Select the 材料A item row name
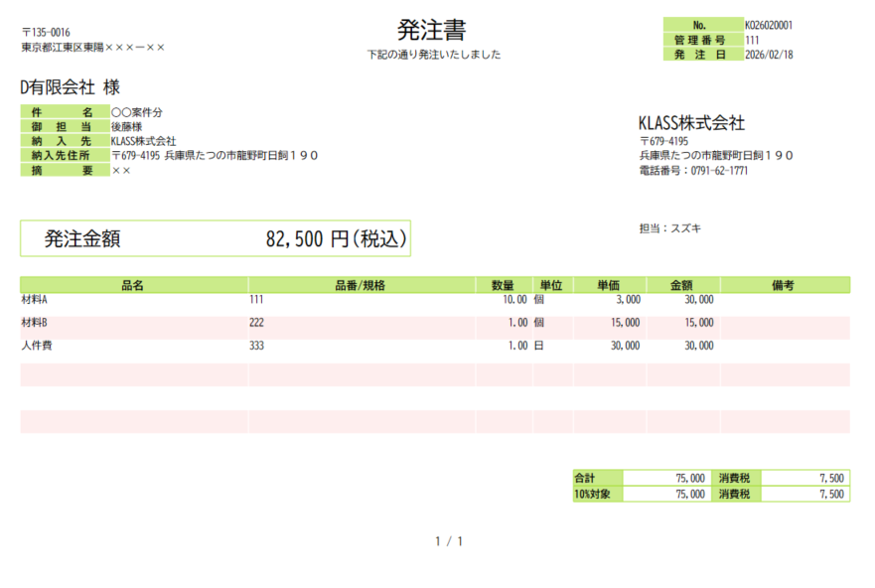This screenshot has height=588, width=875. [x=35, y=299]
